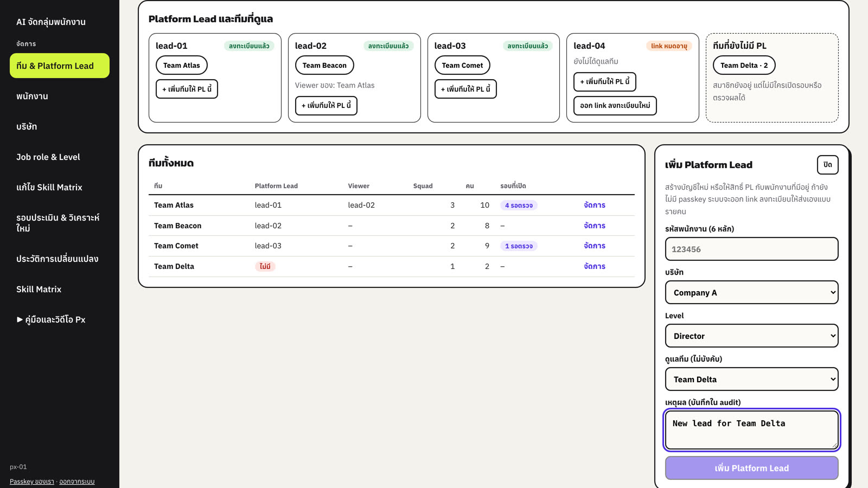Click จัดการ for Team Delta row
The image size is (868, 488).
pyautogui.click(x=595, y=266)
